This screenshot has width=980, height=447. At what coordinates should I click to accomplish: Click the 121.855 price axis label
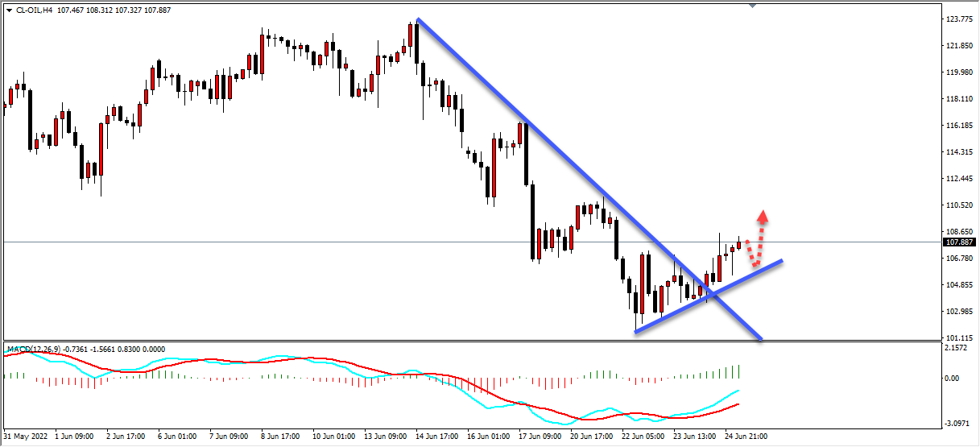[x=958, y=45]
